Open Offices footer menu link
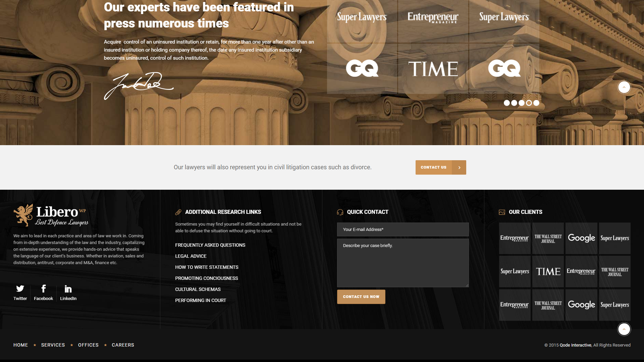 click(88, 345)
